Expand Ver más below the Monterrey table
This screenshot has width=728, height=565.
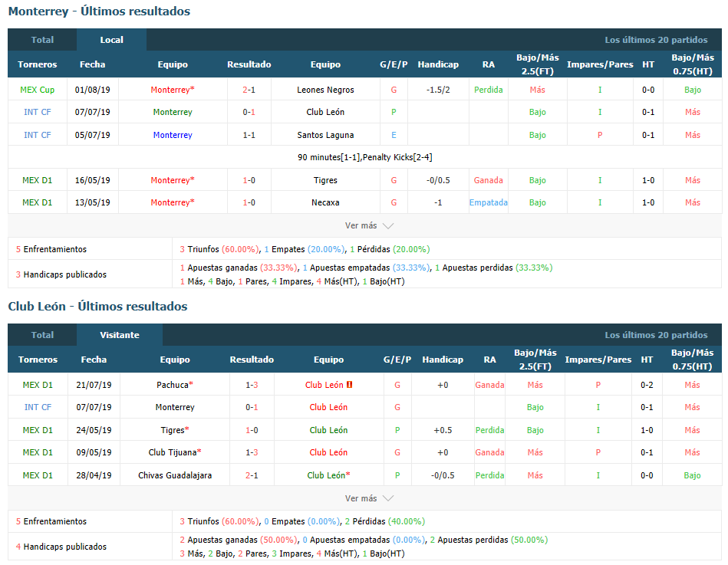[369, 225]
